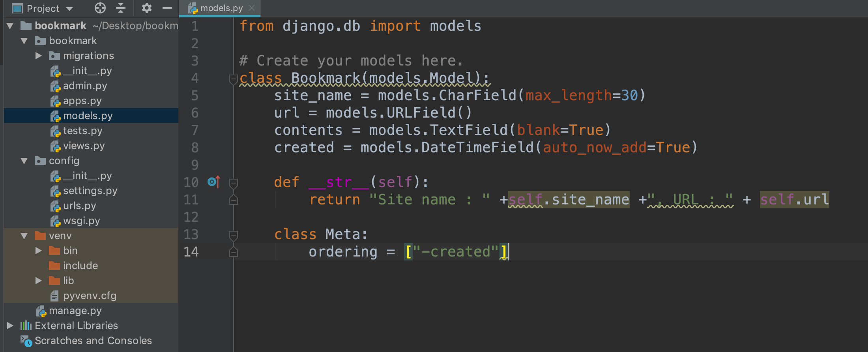Click the migrations folder icon
This screenshot has height=352, width=868.
pyautogui.click(x=54, y=56)
